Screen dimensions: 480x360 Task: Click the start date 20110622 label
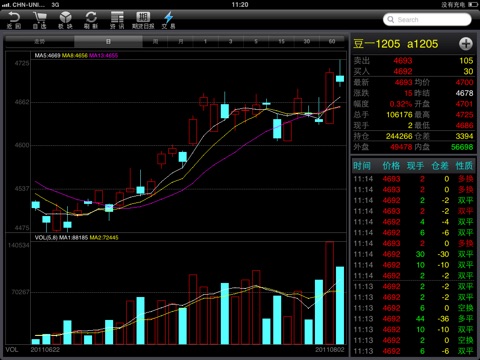(45, 349)
